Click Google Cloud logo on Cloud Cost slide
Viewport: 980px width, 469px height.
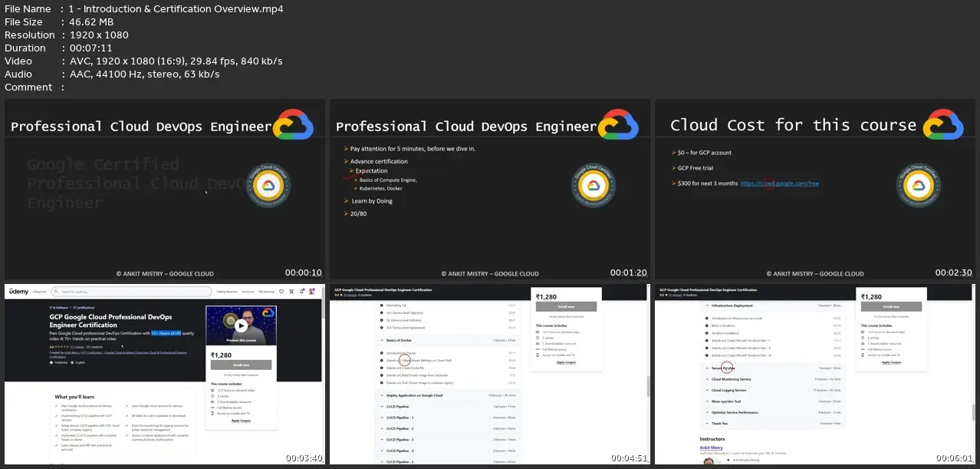pos(943,124)
